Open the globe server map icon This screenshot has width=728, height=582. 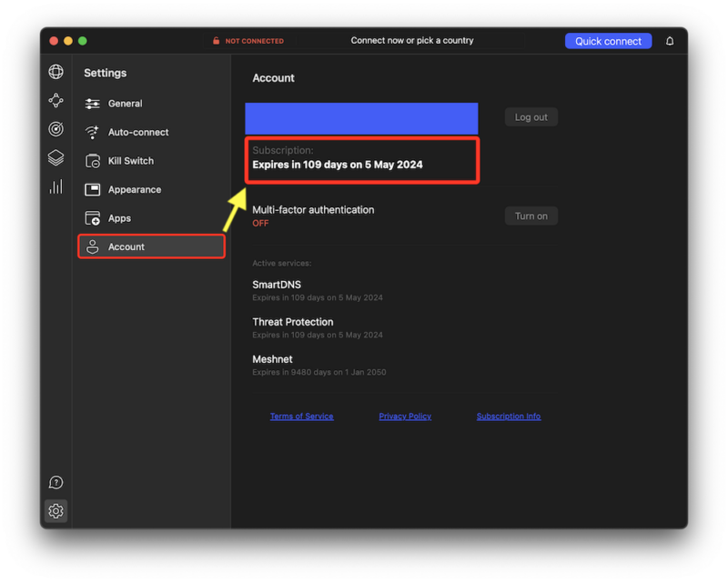coord(56,72)
